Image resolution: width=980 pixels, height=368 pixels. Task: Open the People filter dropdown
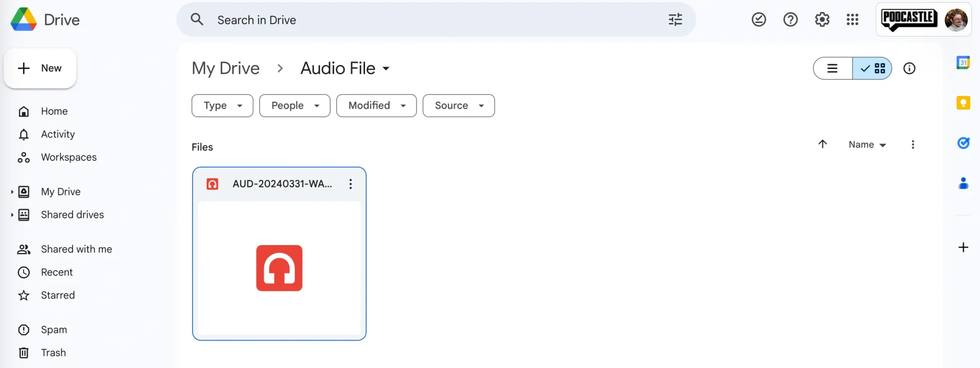pyautogui.click(x=295, y=106)
